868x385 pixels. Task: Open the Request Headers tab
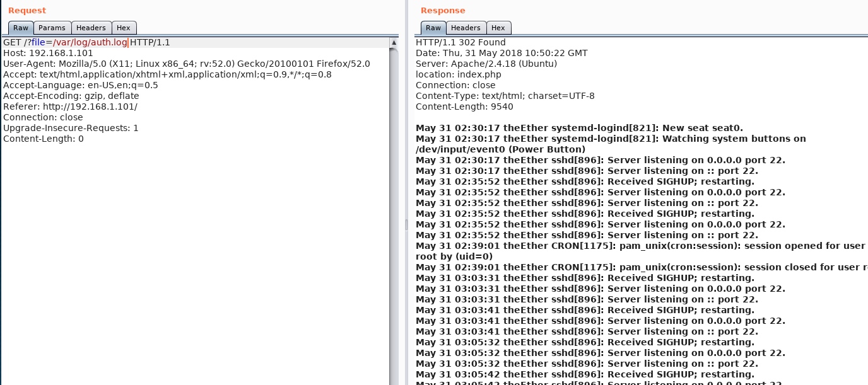click(91, 28)
